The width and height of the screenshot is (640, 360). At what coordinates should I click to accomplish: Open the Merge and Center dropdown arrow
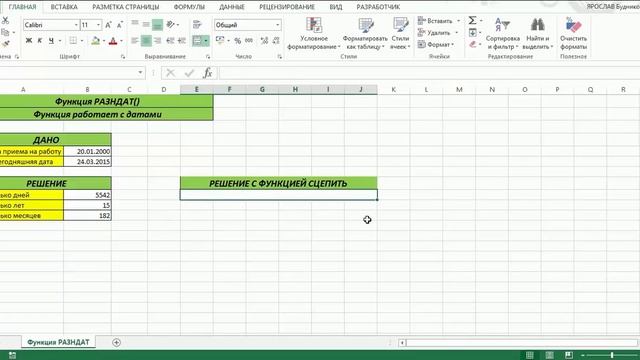[x=206, y=40]
